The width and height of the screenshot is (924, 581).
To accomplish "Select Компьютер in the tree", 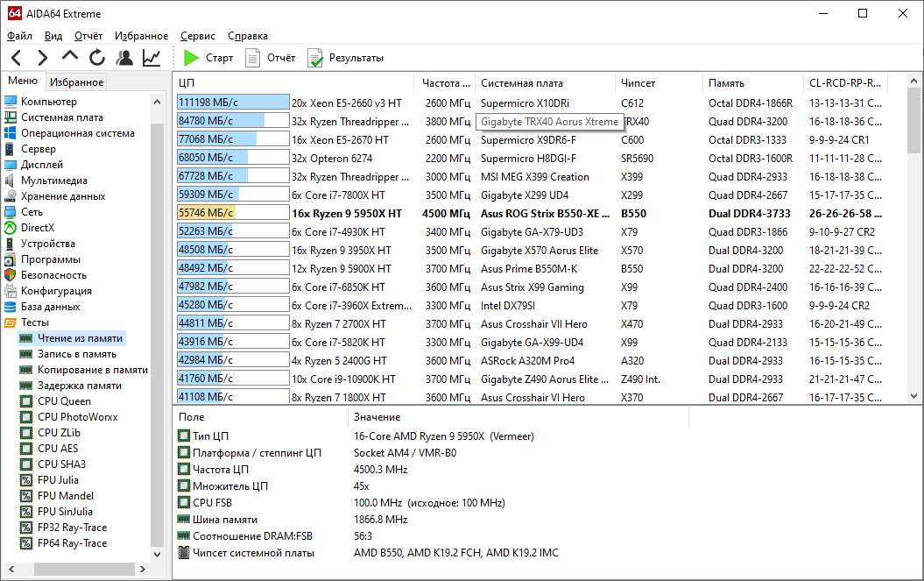I will click(x=49, y=102).
